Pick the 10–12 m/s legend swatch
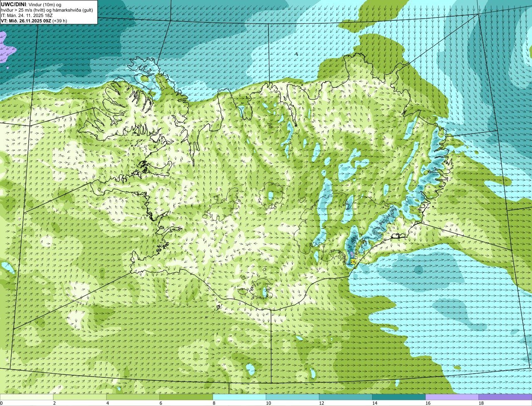Image resolution: width=532 pixels, height=406 pixels. pyautogui.click(x=293, y=397)
